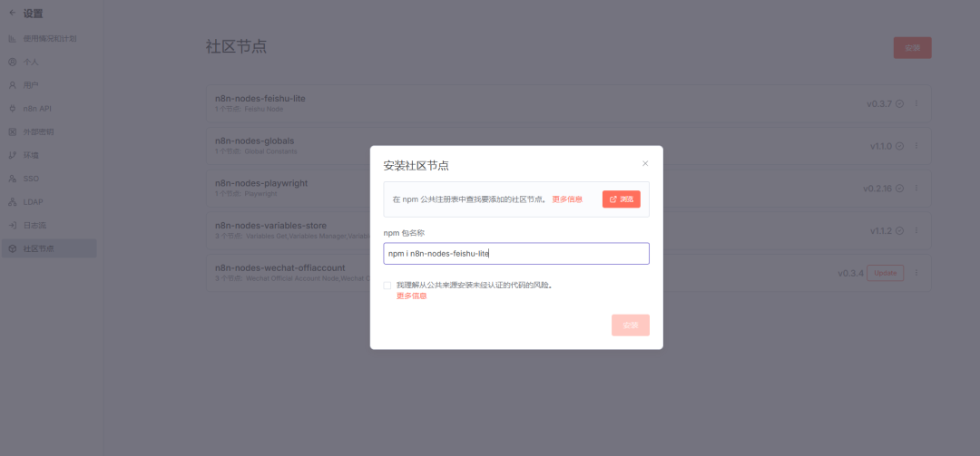980x456 pixels.
Task: Open the three-dot menu for n8n-nodes-wechat-offiaccount
Action: [916, 273]
